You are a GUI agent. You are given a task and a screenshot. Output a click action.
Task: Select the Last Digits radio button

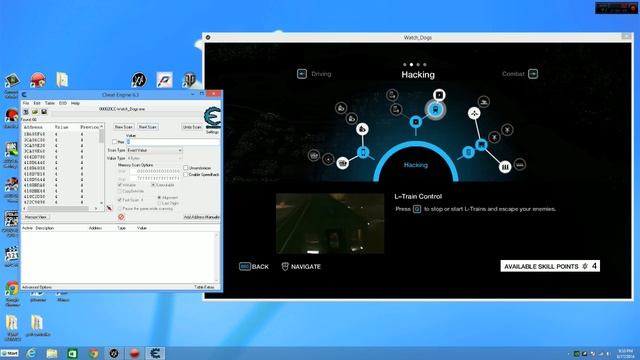tap(159, 203)
